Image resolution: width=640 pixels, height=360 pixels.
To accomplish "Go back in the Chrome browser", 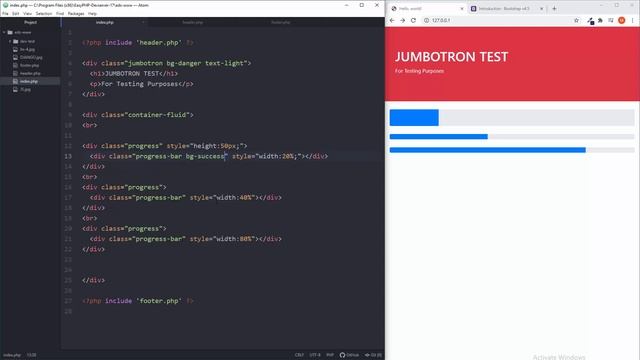I will [392, 20].
